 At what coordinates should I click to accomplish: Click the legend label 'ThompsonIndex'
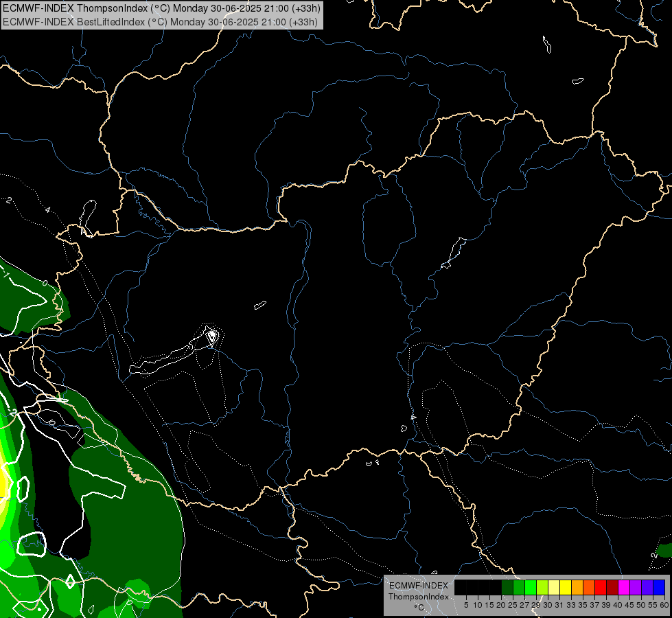(419, 597)
